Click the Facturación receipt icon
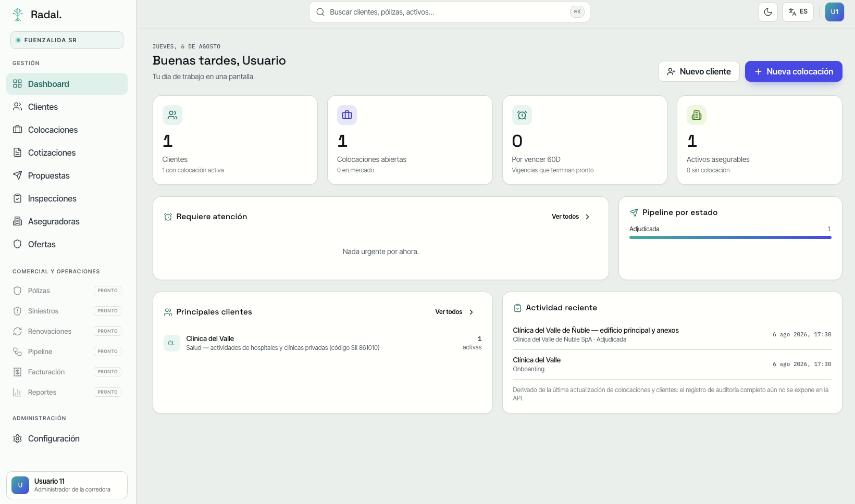Screen dimensions: 855x504 18,372
